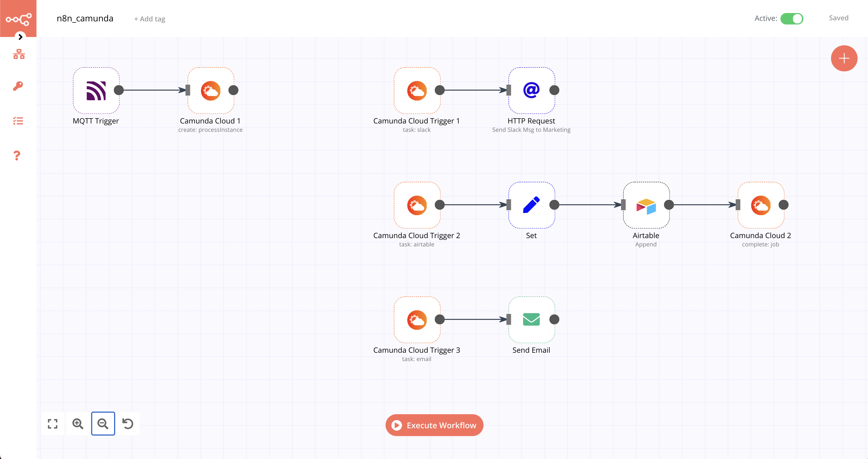Image resolution: width=868 pixels, height=459 pixels.
Task: Click the Send Email node icon
Action: (531, 319)
